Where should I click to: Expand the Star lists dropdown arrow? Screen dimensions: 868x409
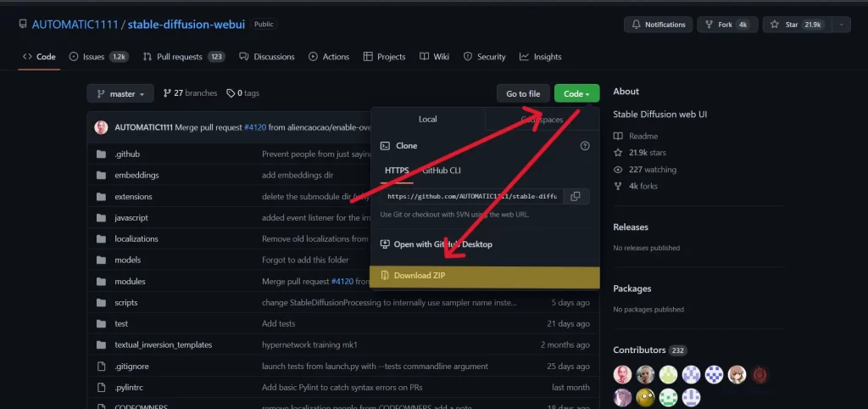[842, 25]
